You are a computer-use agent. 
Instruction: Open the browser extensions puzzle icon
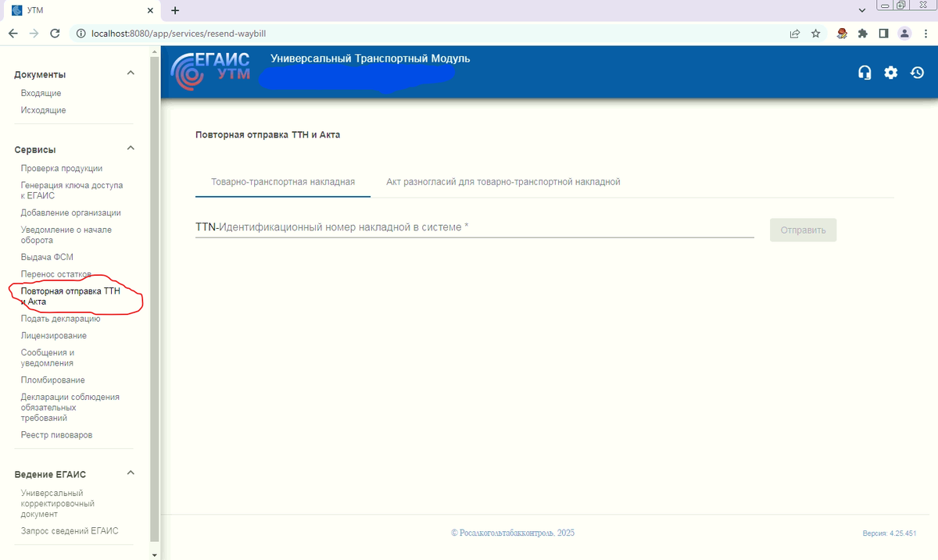click(863, 34)
